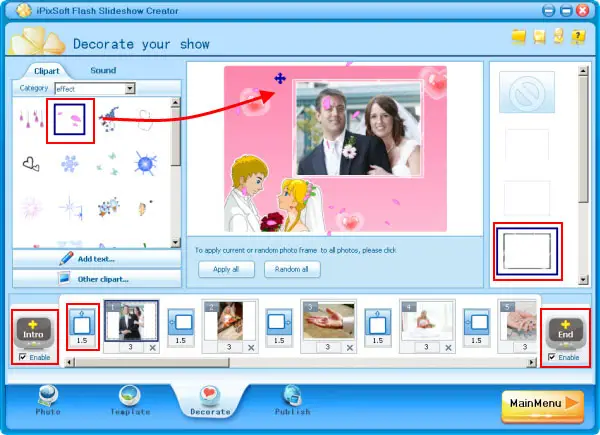Add an End slide
The height and width of the screenshot is (435, 600).
pyautogui.click(x=565, y=333)
